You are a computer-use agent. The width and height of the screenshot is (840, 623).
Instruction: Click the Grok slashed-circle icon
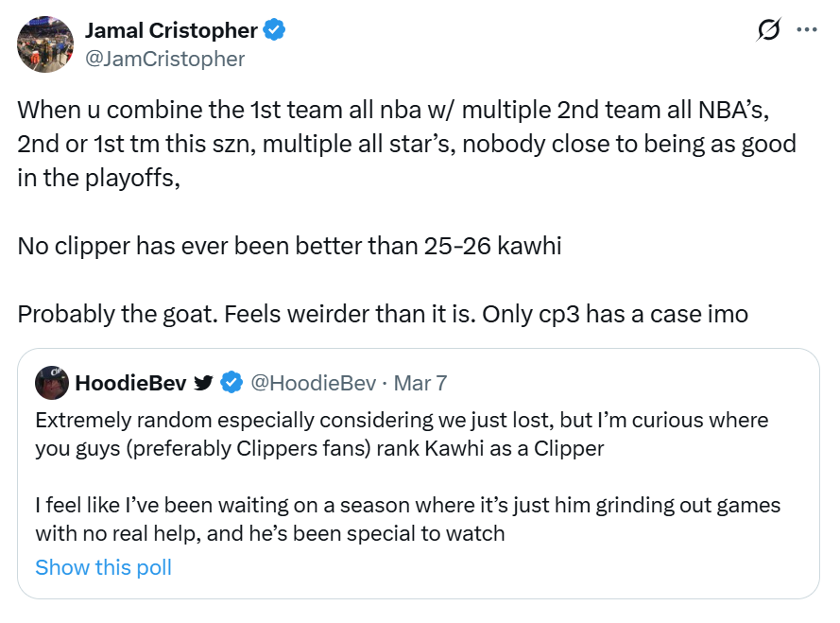click(x=769, y=30)
